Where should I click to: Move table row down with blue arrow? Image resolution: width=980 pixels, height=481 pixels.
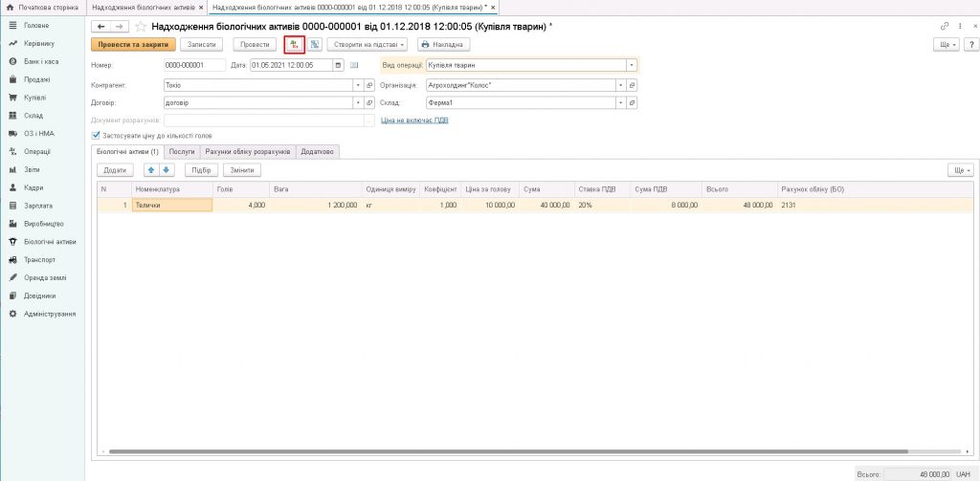coord(166,169)
